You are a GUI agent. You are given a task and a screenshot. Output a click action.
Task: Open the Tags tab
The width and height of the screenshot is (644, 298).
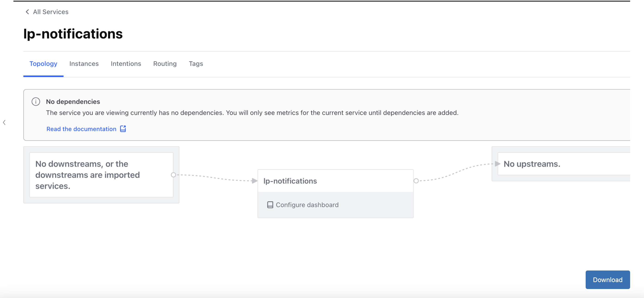coord(196,64)
